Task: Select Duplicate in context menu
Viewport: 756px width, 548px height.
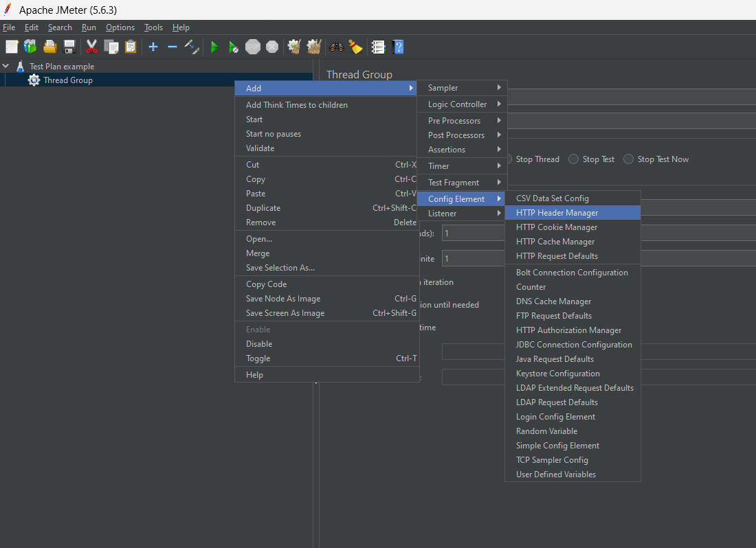Action: point(326,207)
